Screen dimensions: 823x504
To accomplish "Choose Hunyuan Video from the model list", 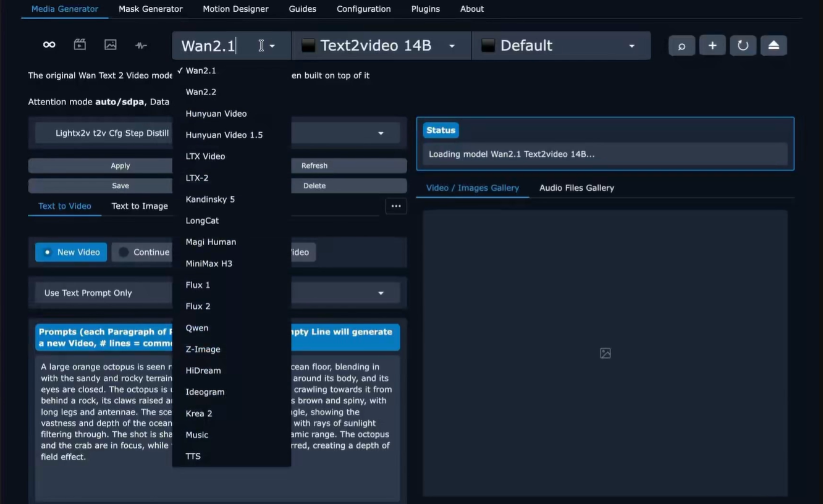I will (x=231, y=114).
